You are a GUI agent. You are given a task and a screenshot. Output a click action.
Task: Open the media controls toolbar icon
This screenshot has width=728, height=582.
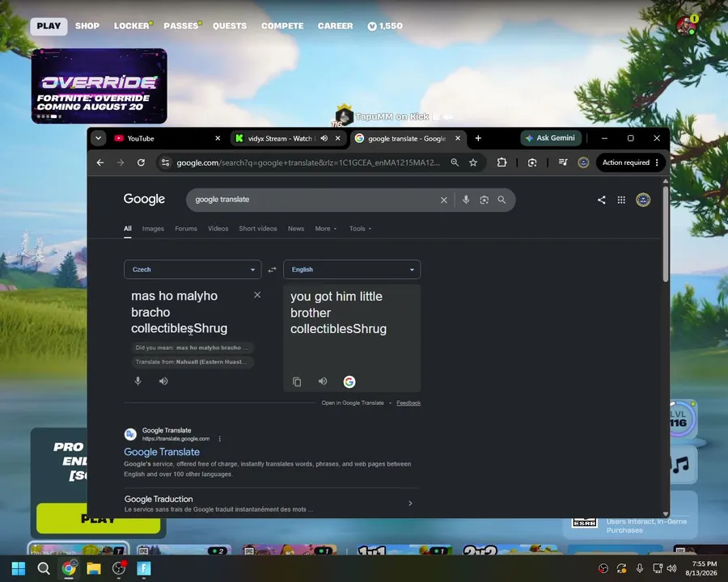[563, 162]
